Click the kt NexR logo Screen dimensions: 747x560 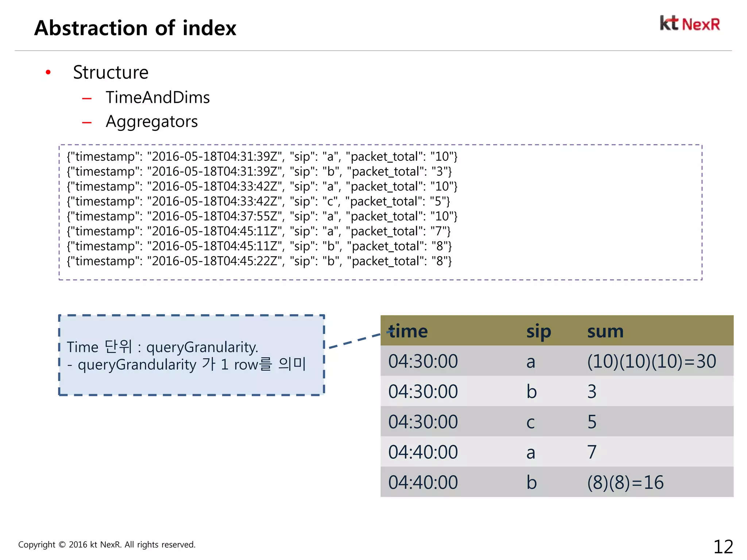coord(690,24)
